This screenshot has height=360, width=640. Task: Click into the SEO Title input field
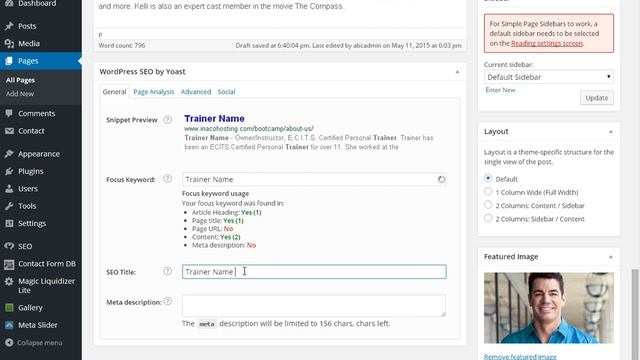(314, 272)
